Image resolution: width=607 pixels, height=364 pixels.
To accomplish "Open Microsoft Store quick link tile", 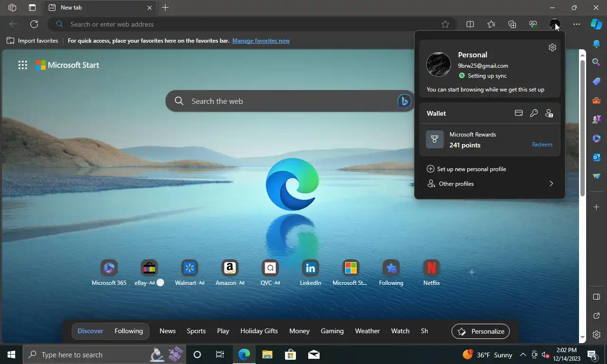I will click(x=350, y=273).
